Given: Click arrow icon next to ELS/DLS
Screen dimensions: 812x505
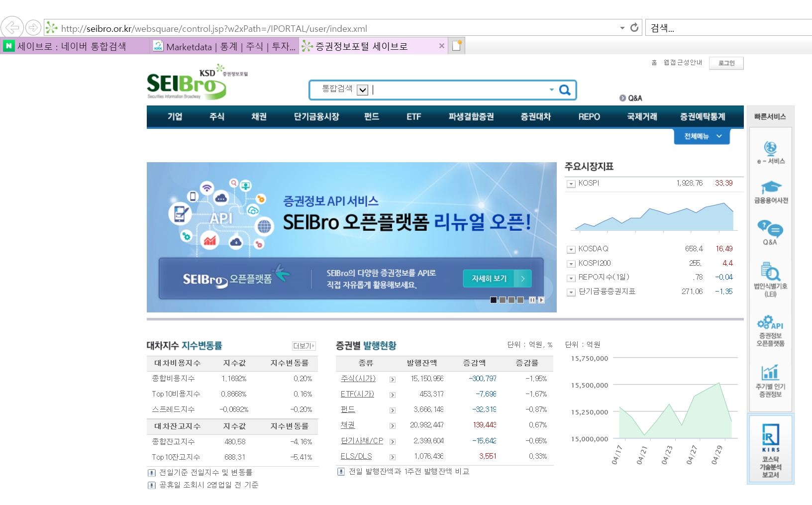Looking at the screenshot, I should (393, 457).
